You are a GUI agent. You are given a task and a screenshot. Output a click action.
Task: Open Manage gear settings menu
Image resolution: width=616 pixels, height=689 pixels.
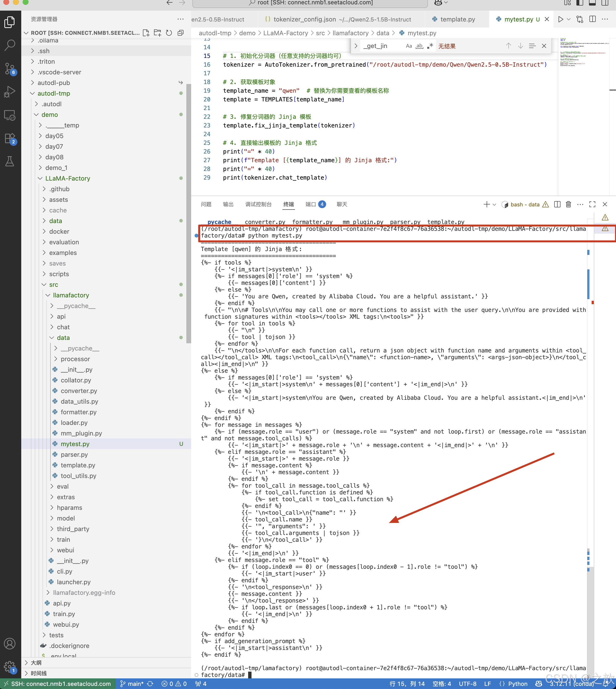tap(10, 667)
